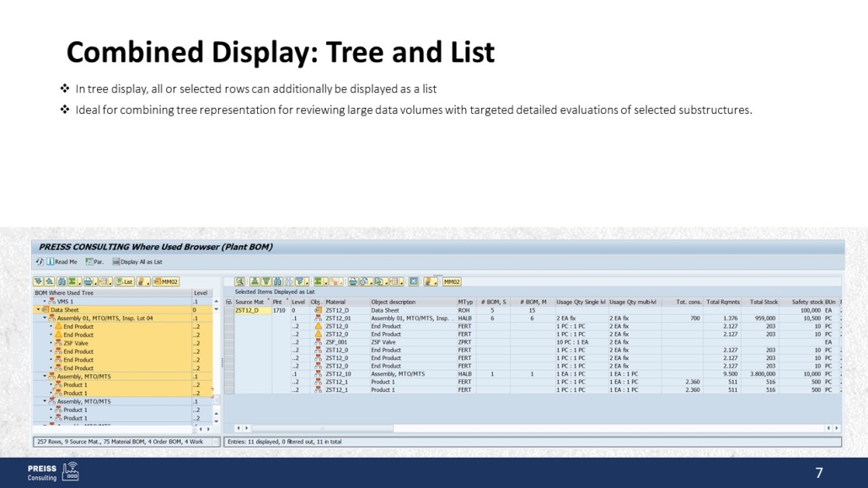Select Display All as List
868x488 pixels.
[x=137, y=262]
